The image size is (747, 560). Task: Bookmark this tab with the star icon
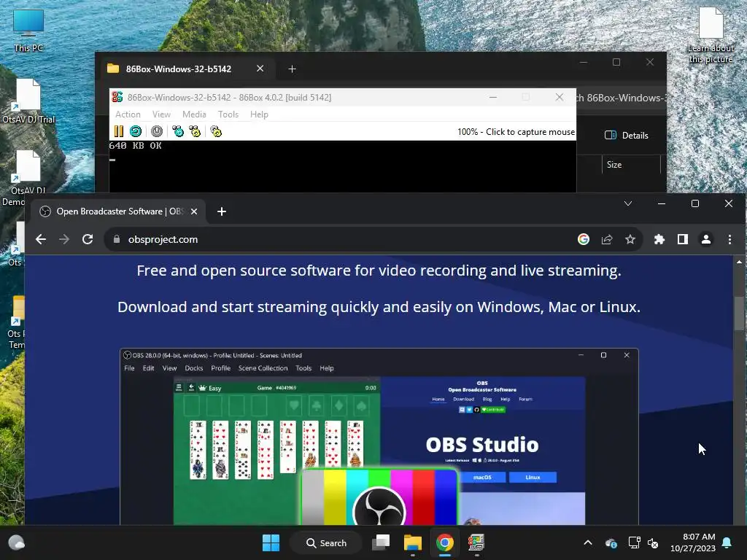(630, 239)
